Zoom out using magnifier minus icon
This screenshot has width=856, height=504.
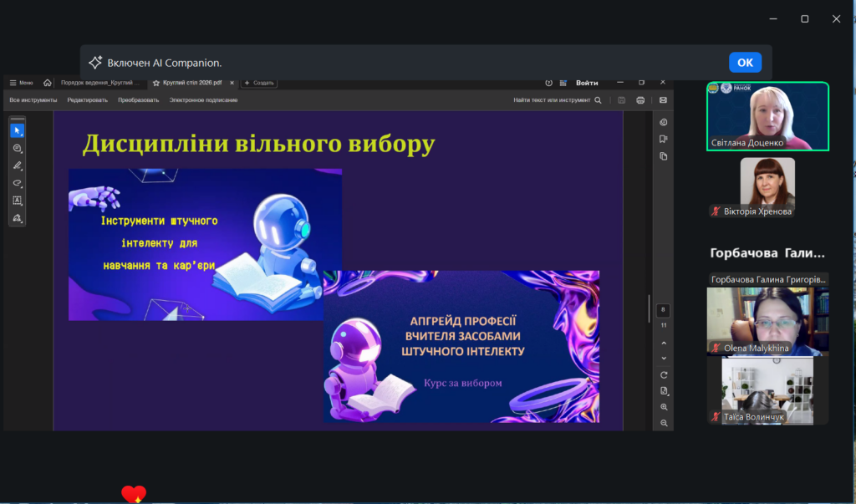click(664, 423)
